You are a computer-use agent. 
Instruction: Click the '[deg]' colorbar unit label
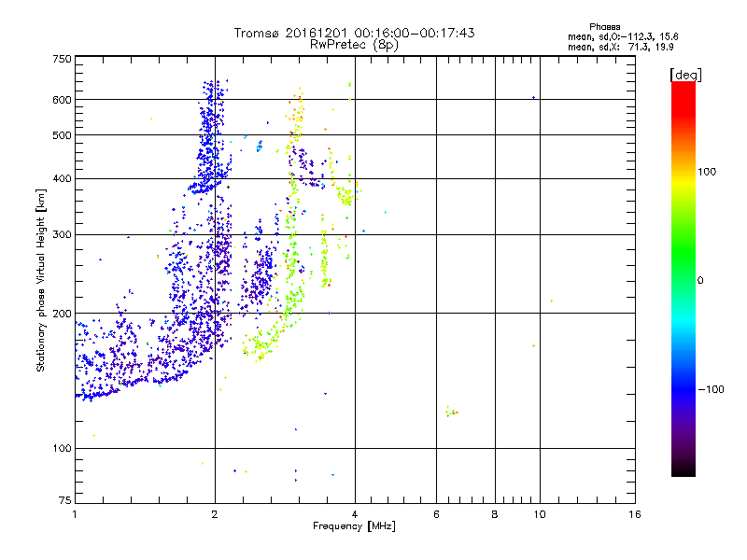pyautogui.click(x=685, y=75)
